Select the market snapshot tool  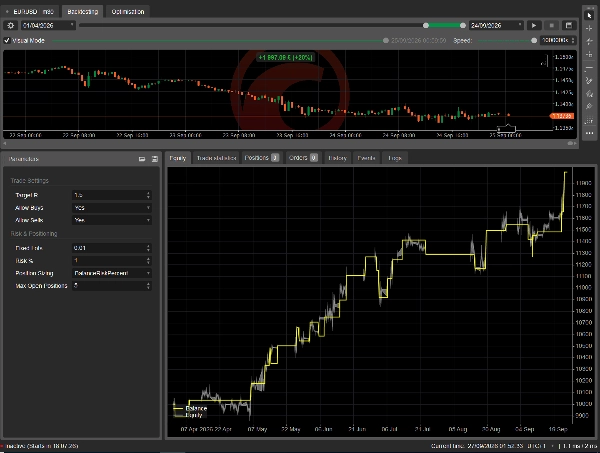point(589,41)
